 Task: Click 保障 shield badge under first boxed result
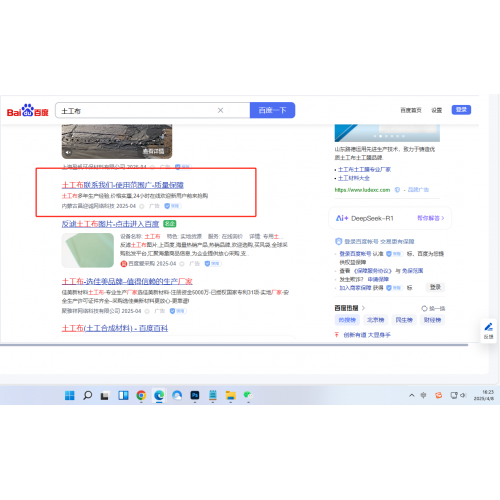(x=173, y=206)
